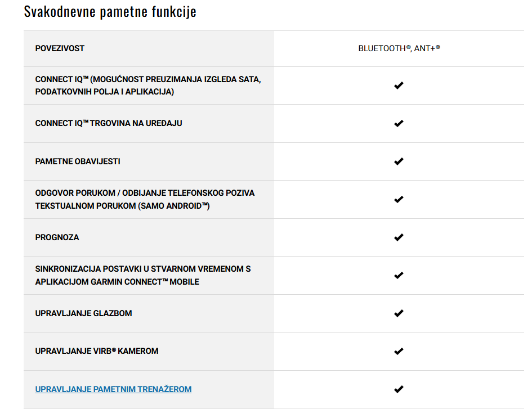The width and height of the screenshot is (532, 409).
Task: Click the Upravljanje VIRB kamerom label
Action: pos(97,351)
